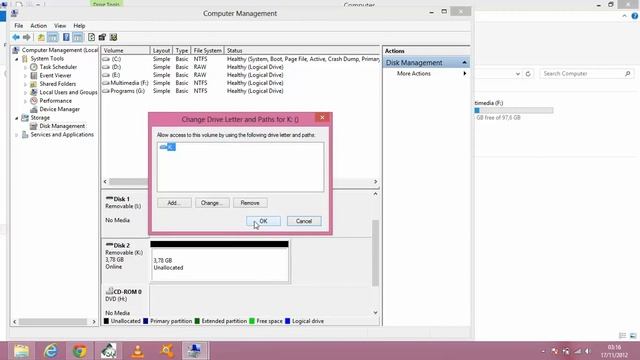
Task: Open VLC media player from taskbar
Action: 138,351
